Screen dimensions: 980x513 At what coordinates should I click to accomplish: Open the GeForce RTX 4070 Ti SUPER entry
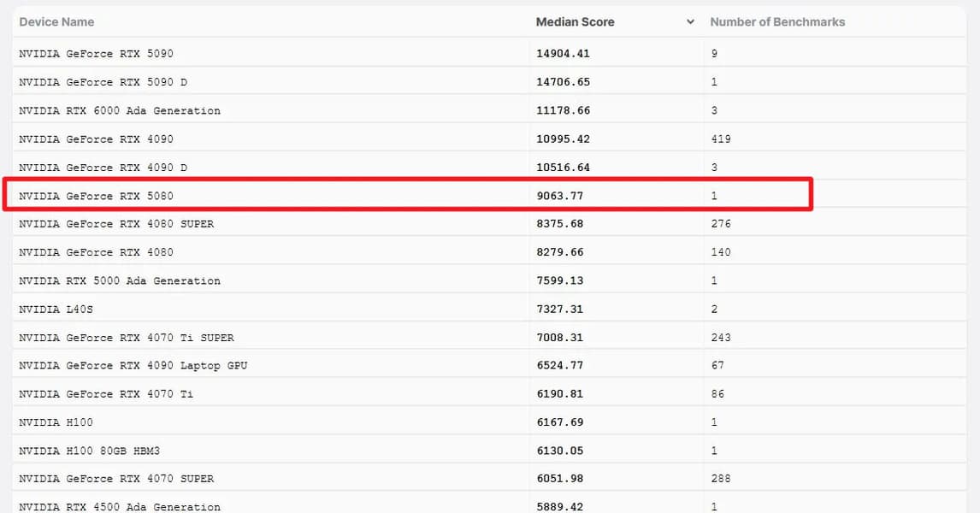click(127, 338)
